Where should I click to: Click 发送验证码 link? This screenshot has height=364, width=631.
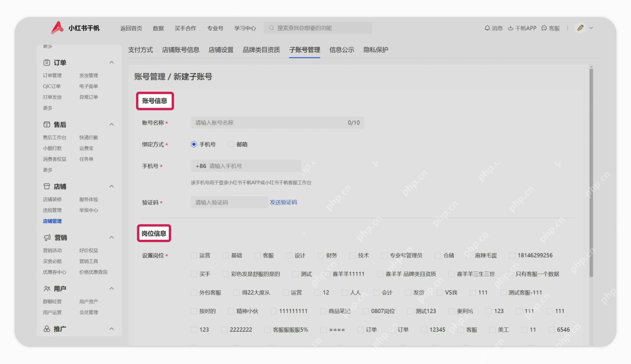point(283,202)
